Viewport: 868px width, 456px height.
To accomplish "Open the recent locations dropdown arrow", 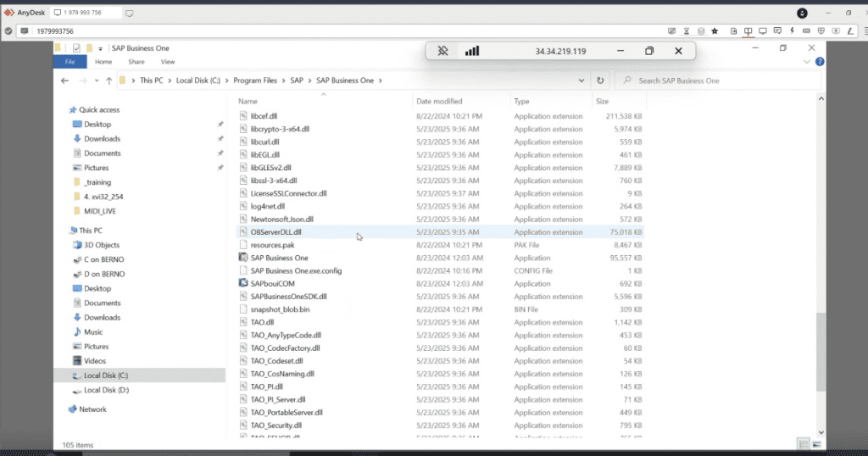I will click(97, 81).
